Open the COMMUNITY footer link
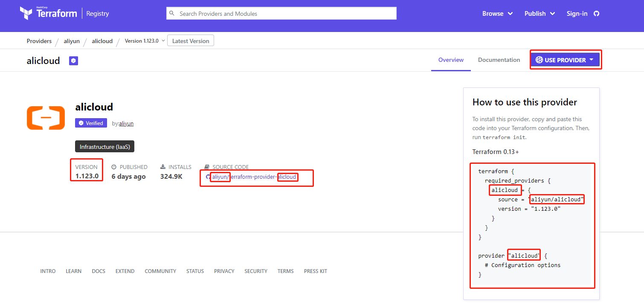Image resolution: width=644 pixels, height=308 pixels. (160, 271)
